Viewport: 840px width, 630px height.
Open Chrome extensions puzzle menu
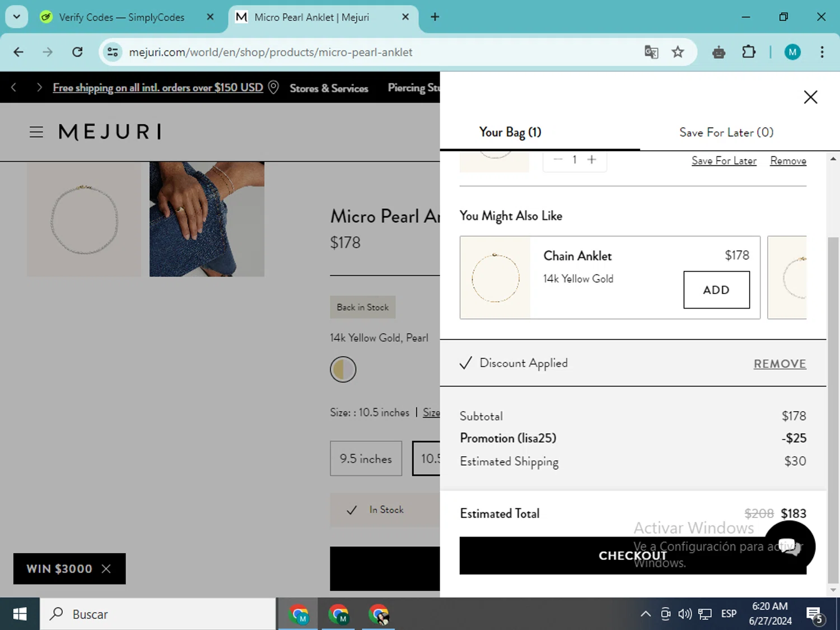point(749,52)
